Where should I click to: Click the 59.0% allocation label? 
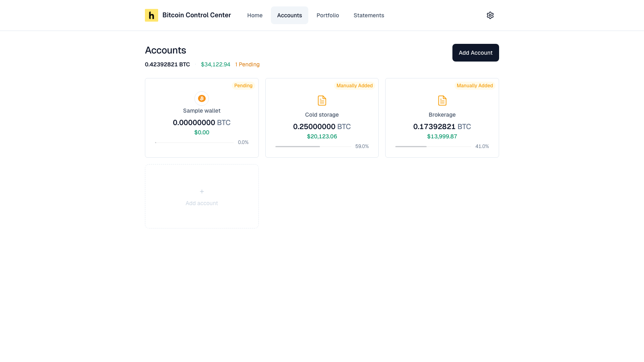362,146
